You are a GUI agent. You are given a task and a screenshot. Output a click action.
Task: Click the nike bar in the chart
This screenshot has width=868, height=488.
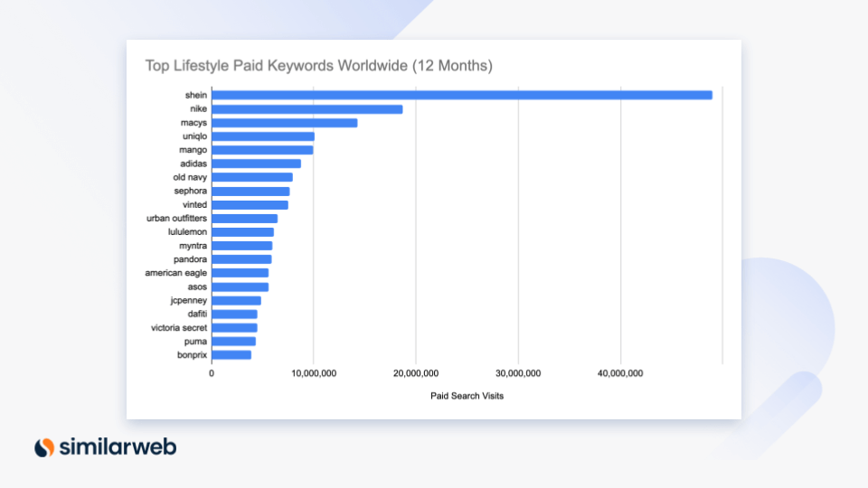pos(307,109)
